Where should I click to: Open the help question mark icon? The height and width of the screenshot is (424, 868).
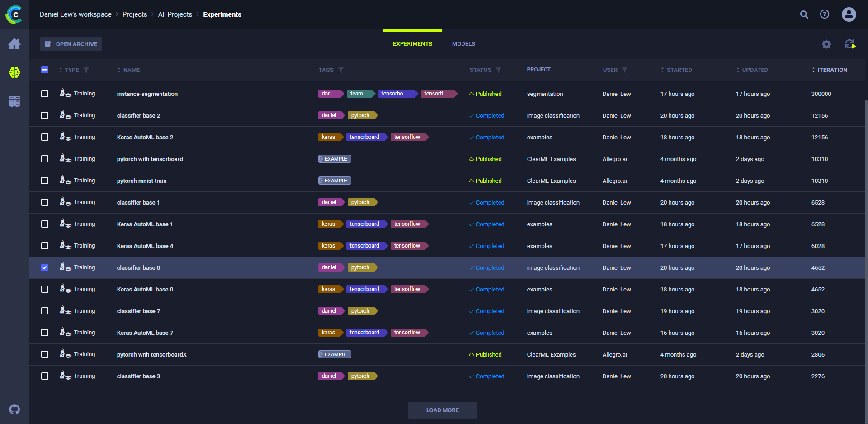point(825,14)
